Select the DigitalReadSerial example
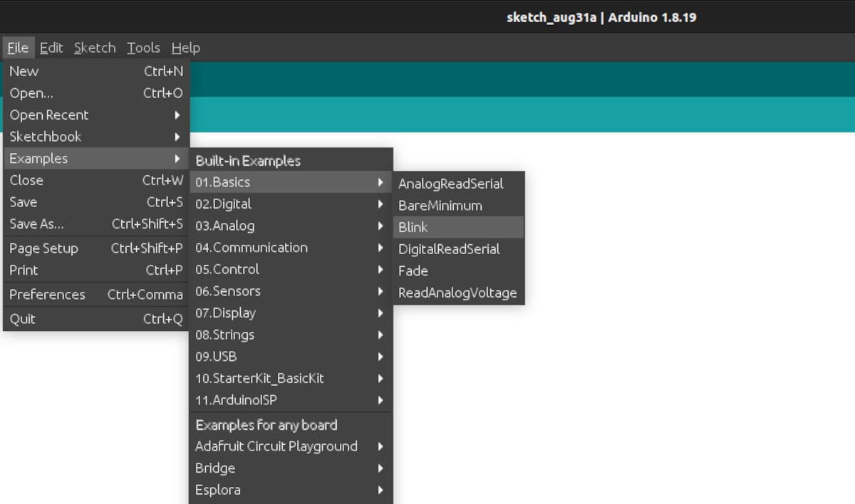Viewport: 855px width, 504px height. (450, 249)
